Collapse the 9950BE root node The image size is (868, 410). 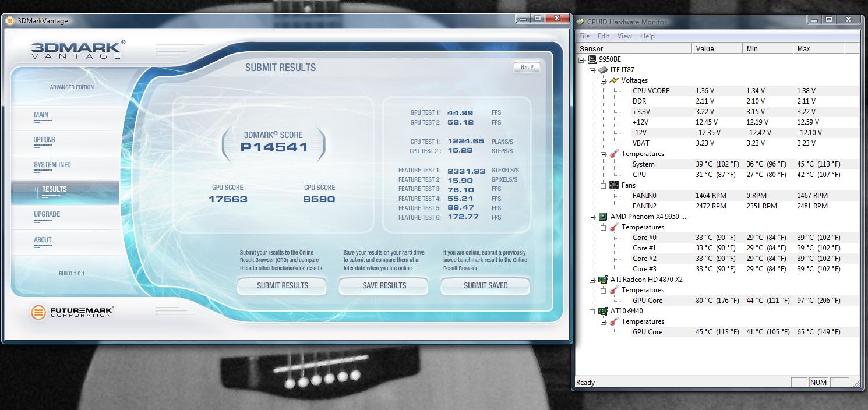[581, 59]
